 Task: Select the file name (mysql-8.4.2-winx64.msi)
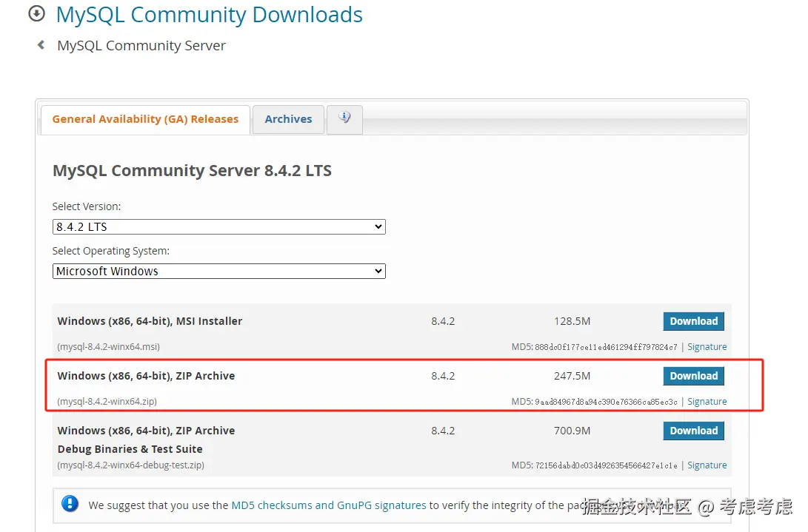pyautogui.click(x=109, y=346)
